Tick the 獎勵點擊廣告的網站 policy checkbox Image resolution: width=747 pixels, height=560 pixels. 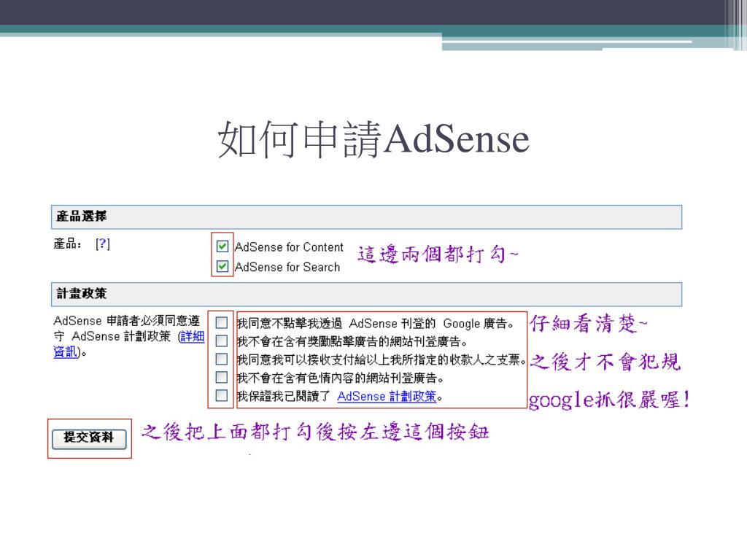[222, 341]
